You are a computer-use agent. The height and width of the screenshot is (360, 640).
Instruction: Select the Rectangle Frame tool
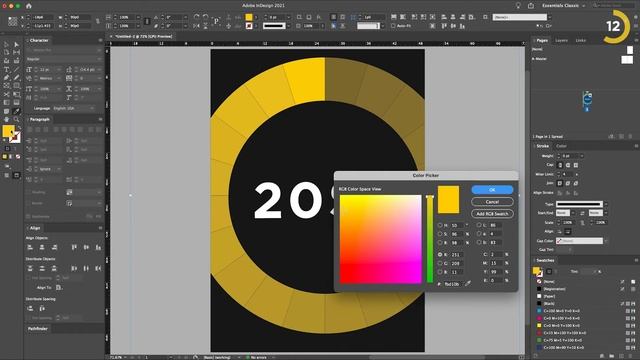pyautogui.click(x=7, y=86)
